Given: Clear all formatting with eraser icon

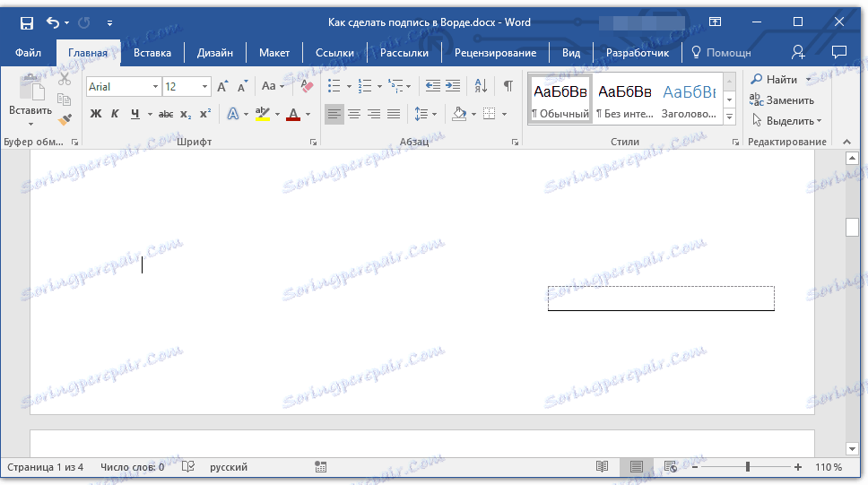Looking at the screenshot, I should click(307, 86).
